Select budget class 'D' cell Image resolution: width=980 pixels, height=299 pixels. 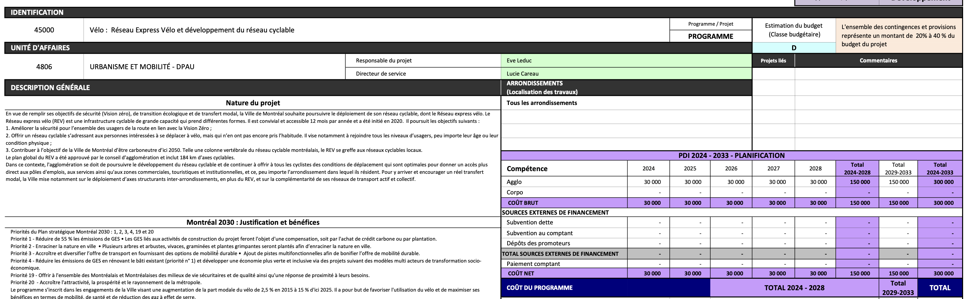pos(794,48)
